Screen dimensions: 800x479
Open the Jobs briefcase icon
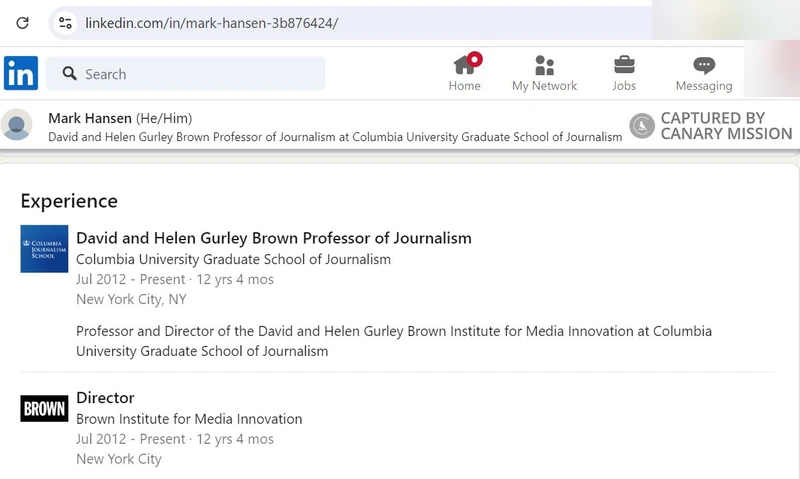coord(624,65)
